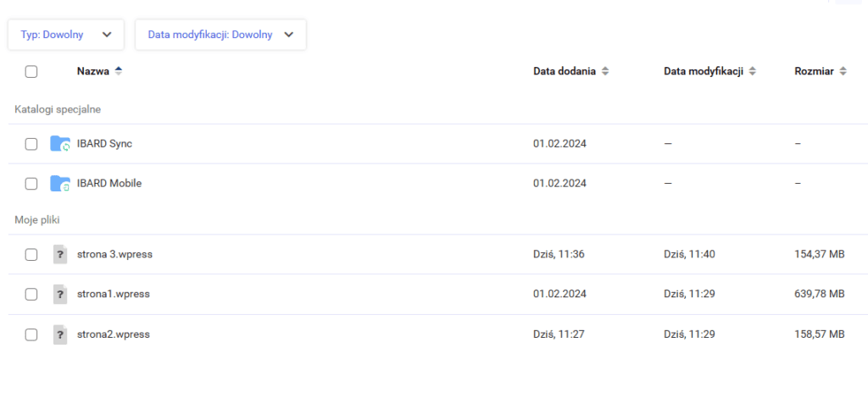Click the Nazwa column header label
The height and width of the screenshot is (398, 868).
click(92, 72)
